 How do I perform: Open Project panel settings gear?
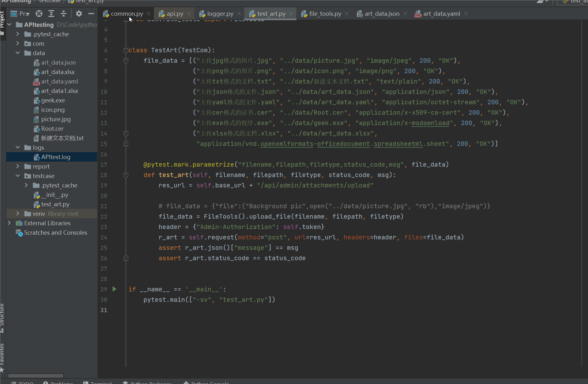[79, 14]
